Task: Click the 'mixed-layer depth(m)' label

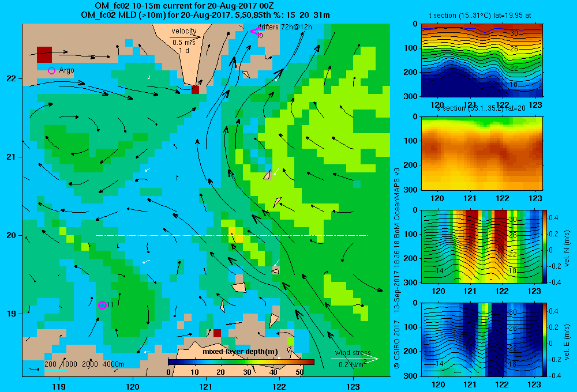Action: (x=240, y=352)
